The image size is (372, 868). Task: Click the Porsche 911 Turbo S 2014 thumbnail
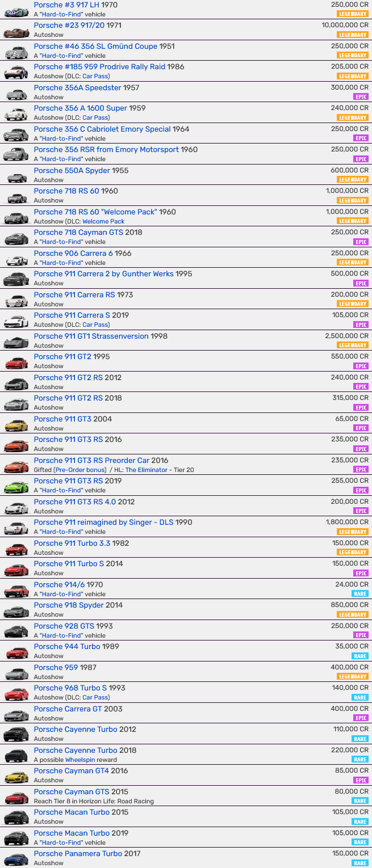[x=16, y=569]
